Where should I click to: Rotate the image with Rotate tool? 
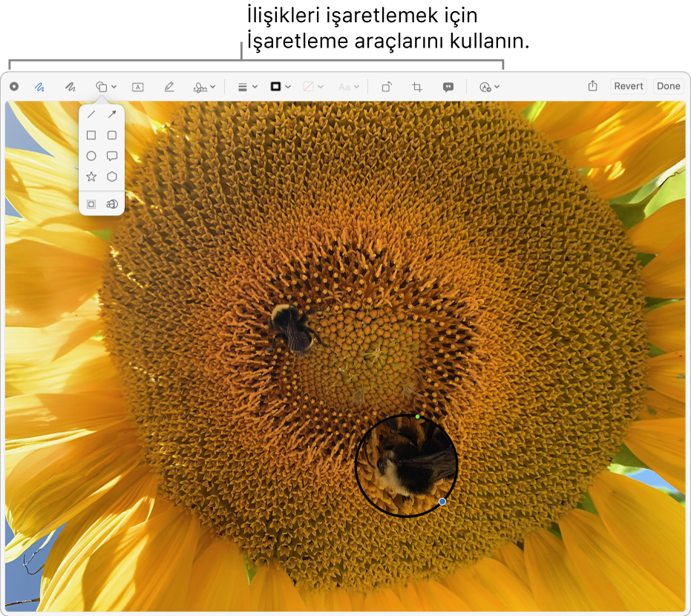pyautogui.click(x=387, y=87)
